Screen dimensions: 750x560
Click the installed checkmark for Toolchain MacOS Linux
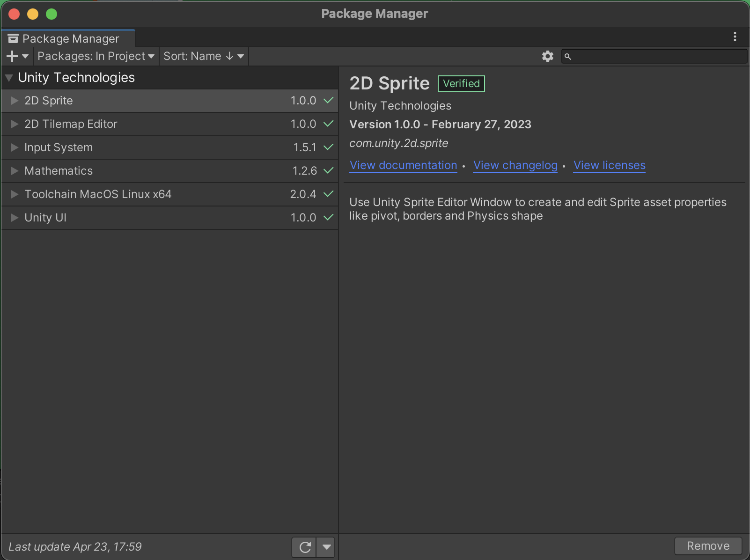coord(329,194)
